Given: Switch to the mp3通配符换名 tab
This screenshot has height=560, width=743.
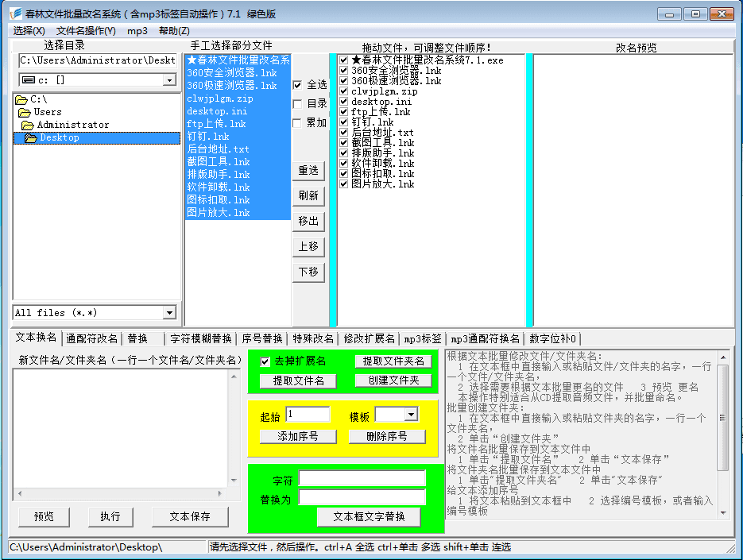Looking at the screenshot, I should tap(486, 338).
